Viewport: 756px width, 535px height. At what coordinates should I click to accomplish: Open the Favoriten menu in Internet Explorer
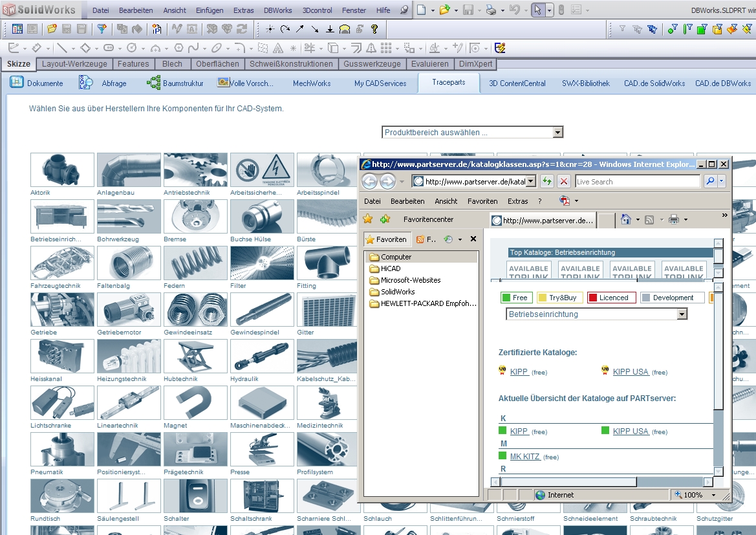[482, 201]
